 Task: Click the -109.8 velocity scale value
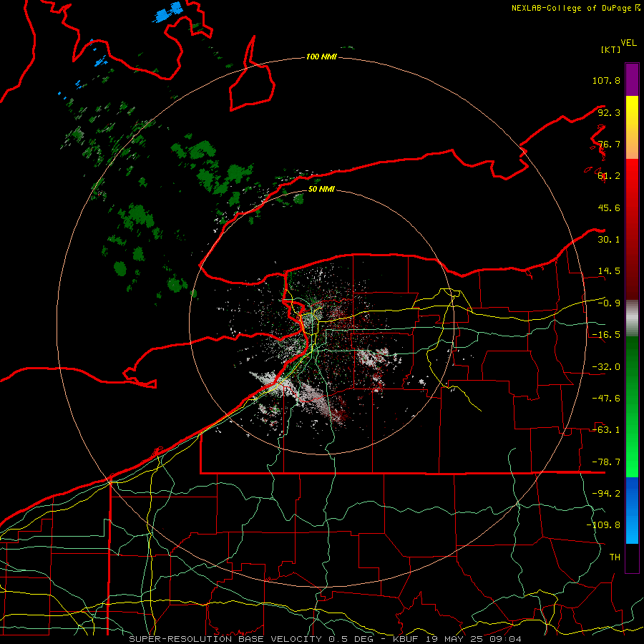[x=603, y=525]
